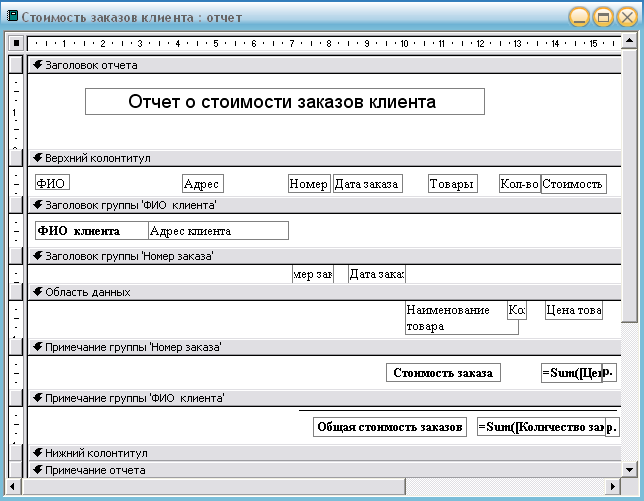This screenshot has height=501, width=644.
Task: Click the 'Адрес клиента' text field
Action: click(217, 231)
